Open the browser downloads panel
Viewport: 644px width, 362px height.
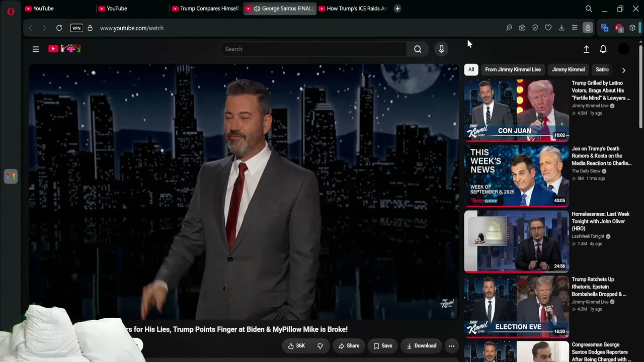[x=561, y=28]
